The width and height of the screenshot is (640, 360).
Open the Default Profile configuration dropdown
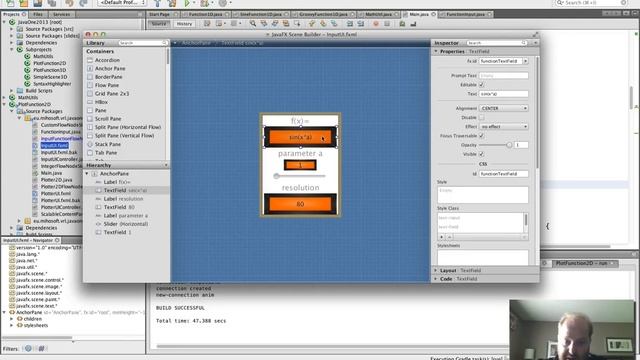click(122, 3)
